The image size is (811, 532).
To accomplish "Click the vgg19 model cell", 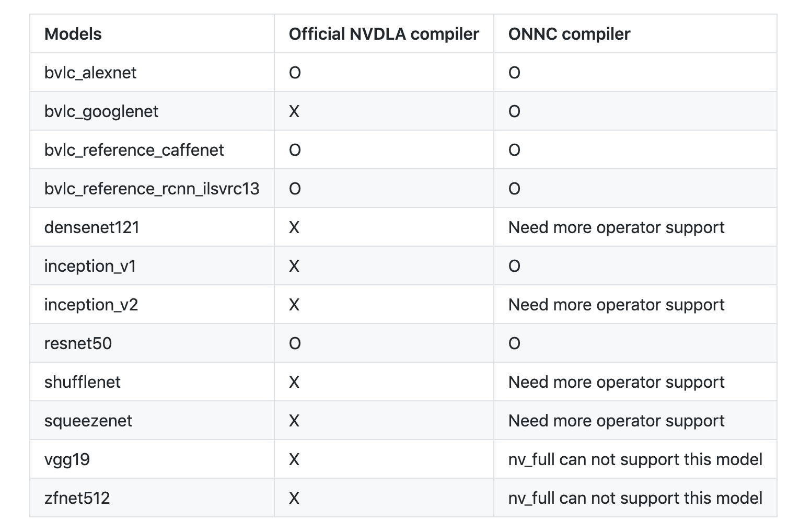I will point(67,459).
